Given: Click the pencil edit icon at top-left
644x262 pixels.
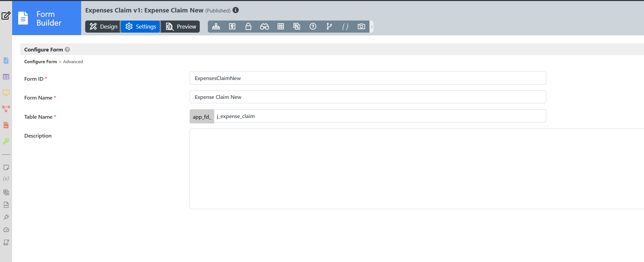Looking at the screenshot, I should (x=6, y=15).
